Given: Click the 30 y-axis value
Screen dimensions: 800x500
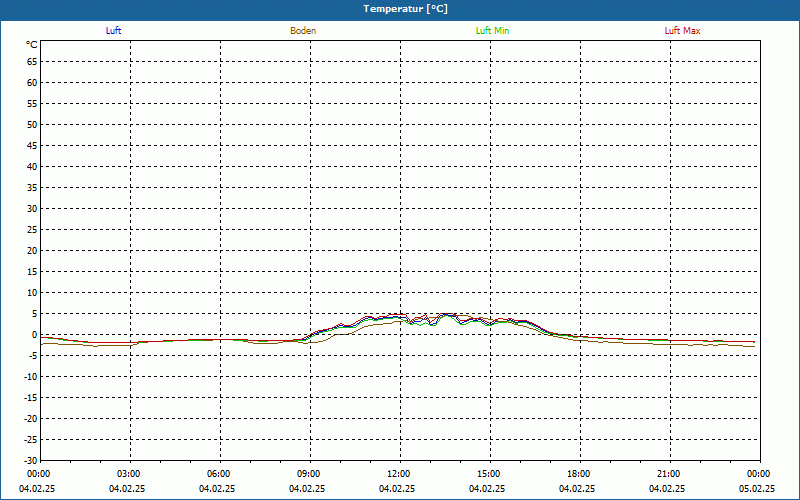Looking at the screenshot, I should tap(32, 209).
